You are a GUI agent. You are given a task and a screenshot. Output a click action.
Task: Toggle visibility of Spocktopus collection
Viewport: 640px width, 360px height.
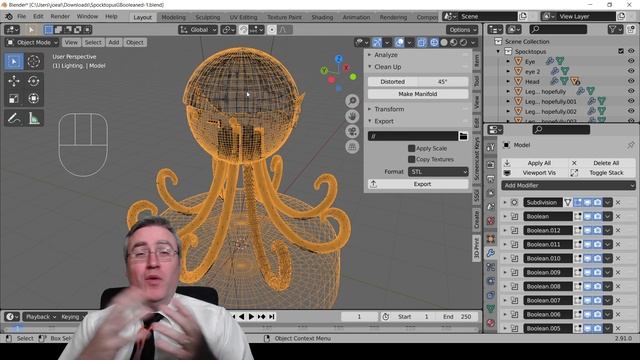tap(631, 51)
